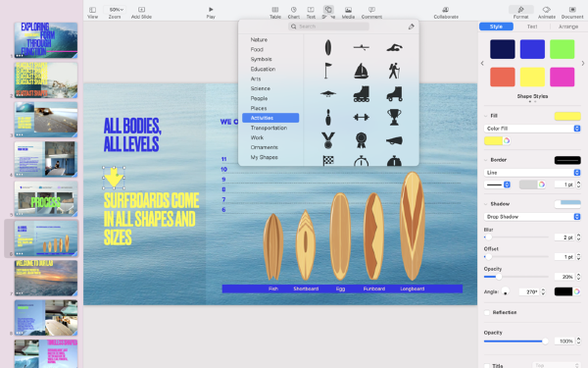
Task: Collapse the Shadow section
Action: pos(486,204)
